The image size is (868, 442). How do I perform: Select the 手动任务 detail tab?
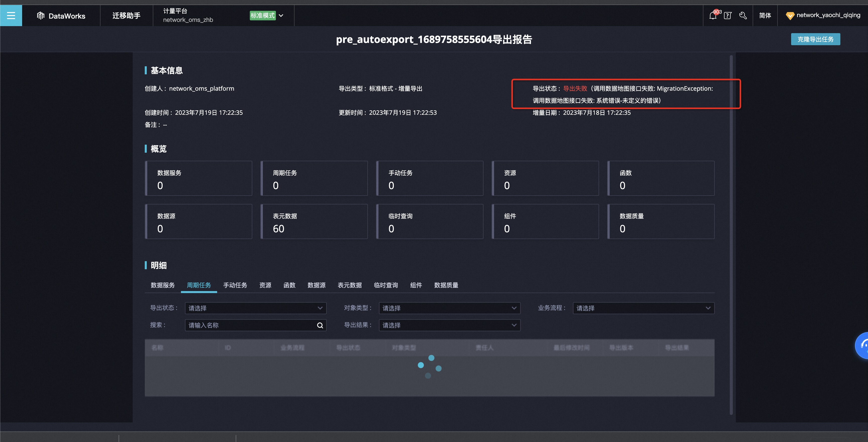(x=235, y=285)
